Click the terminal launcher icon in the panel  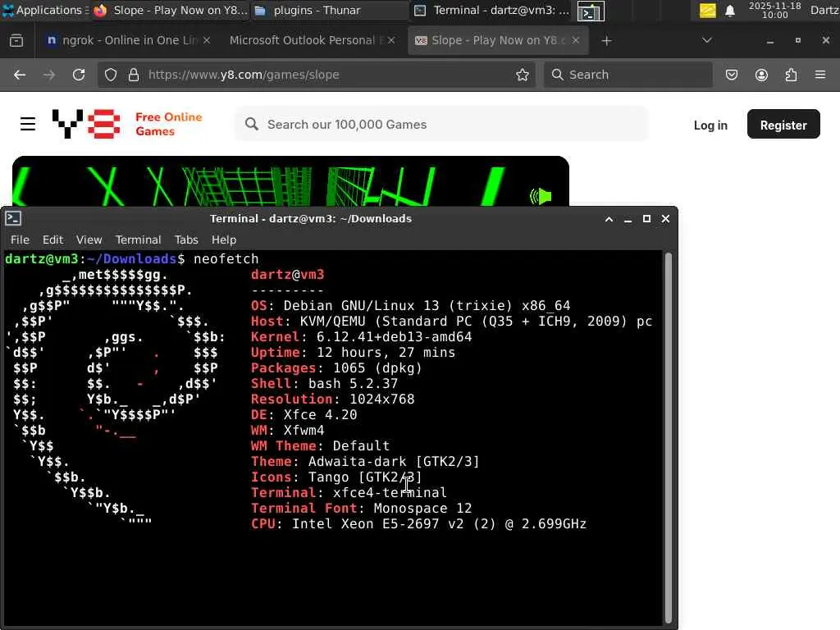[x=591, y=11]
